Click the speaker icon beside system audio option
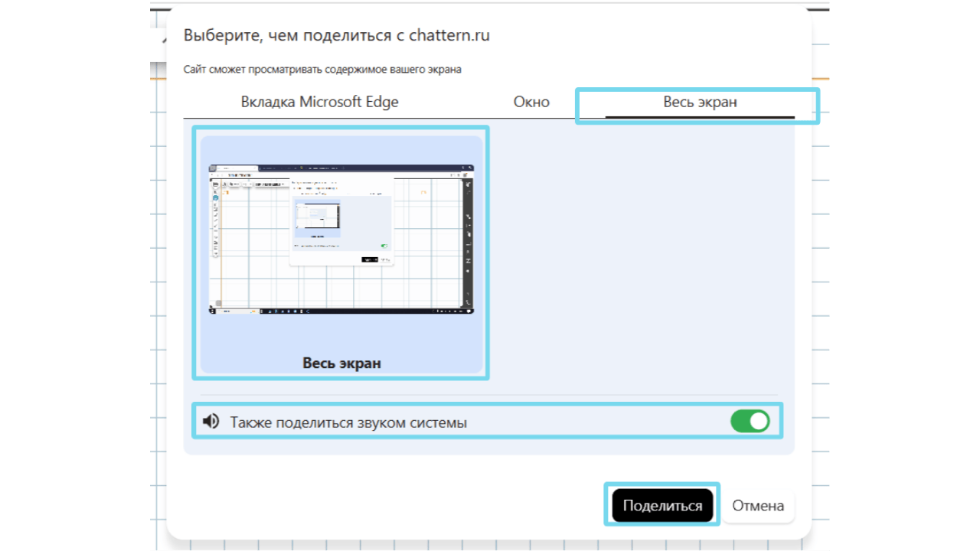980x551 pixels. [211, 422]
